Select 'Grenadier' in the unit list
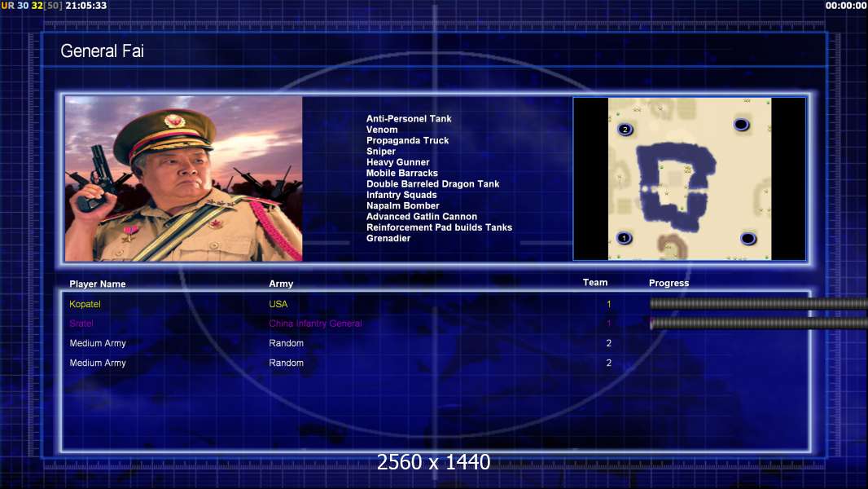 pyautogui.click(x=388, y=238)
